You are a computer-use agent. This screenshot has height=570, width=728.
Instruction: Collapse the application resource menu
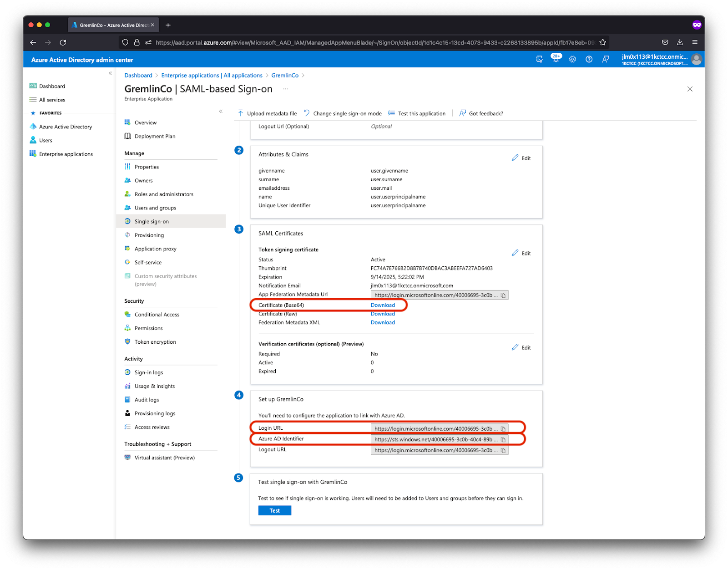pos(221,111)
